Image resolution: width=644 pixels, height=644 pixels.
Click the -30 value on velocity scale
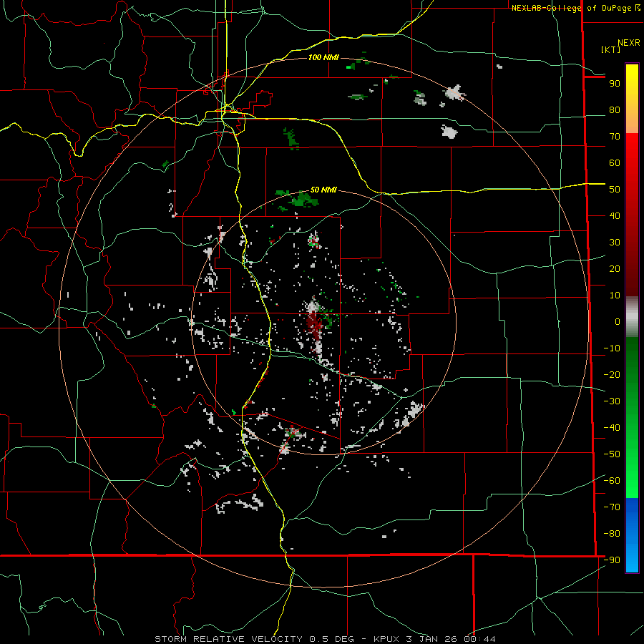[x=612, y=401]
